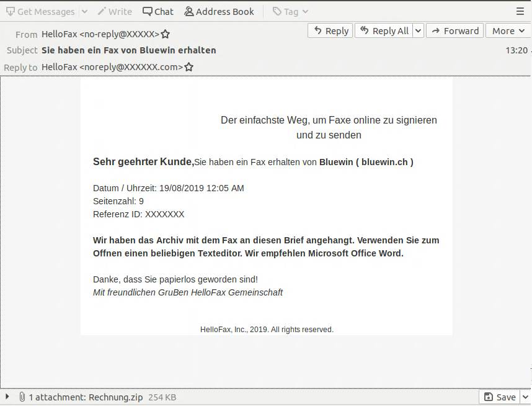This screenshot has height=406, width=532.
Task: Forward this email message
Action: pos(454,30)
